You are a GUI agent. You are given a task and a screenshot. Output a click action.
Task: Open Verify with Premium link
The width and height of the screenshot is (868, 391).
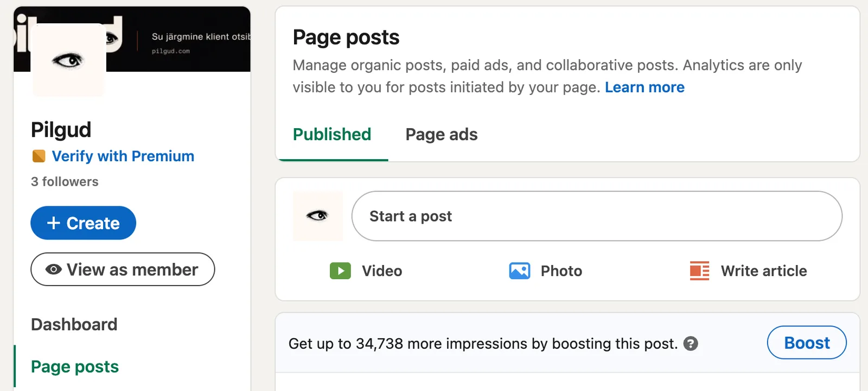pyautogui.click(x=123, y=156)
